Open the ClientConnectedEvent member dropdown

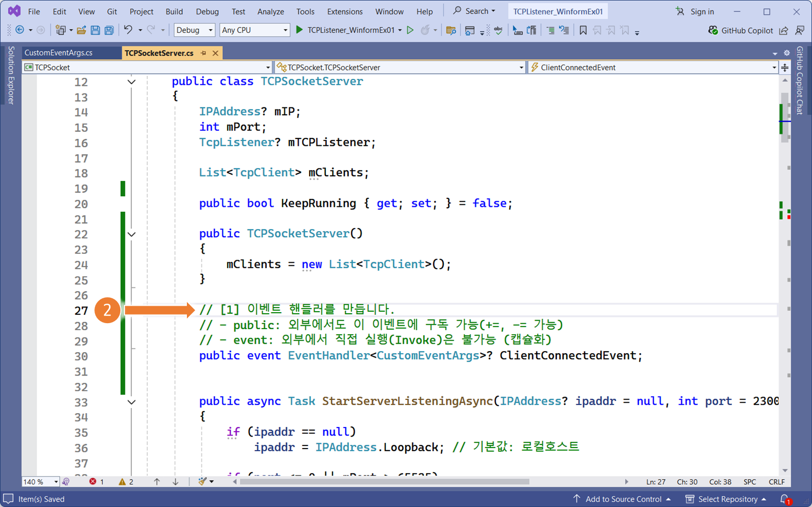[653, 67]
